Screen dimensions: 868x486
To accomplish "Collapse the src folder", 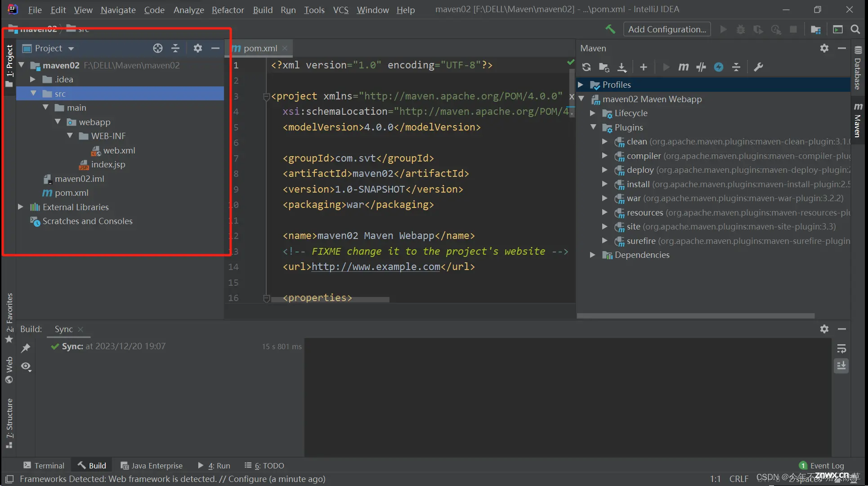I will tap(33, 93).
